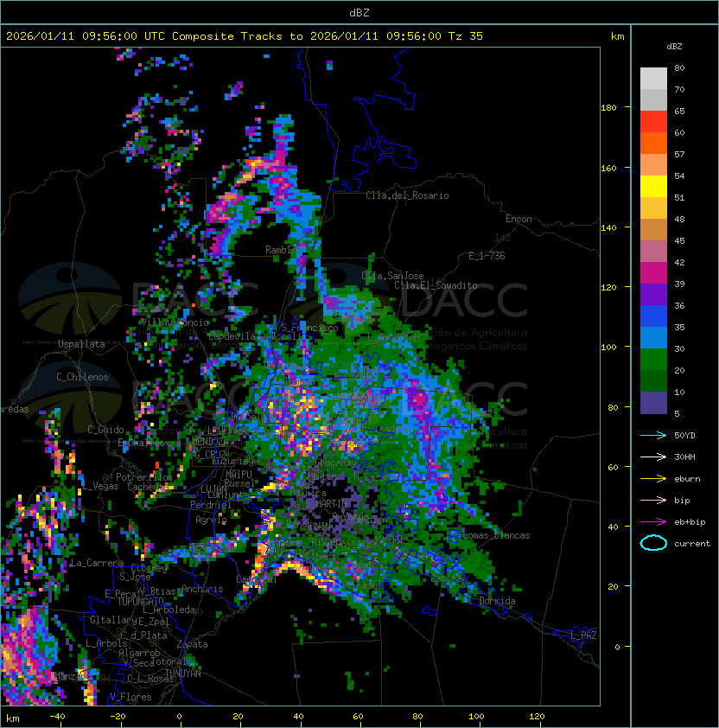Click the 'Clla.del_Rosario' map label

pos(407,195)
